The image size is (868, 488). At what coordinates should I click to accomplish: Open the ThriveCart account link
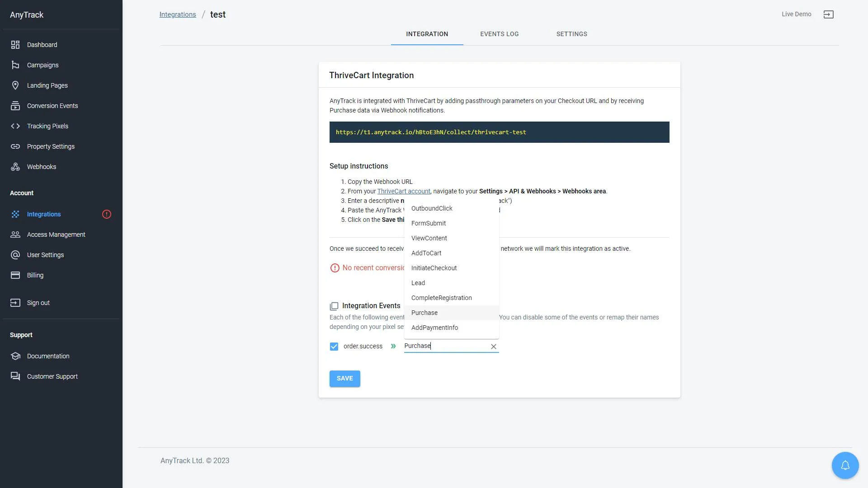click(x=404, y=191)
